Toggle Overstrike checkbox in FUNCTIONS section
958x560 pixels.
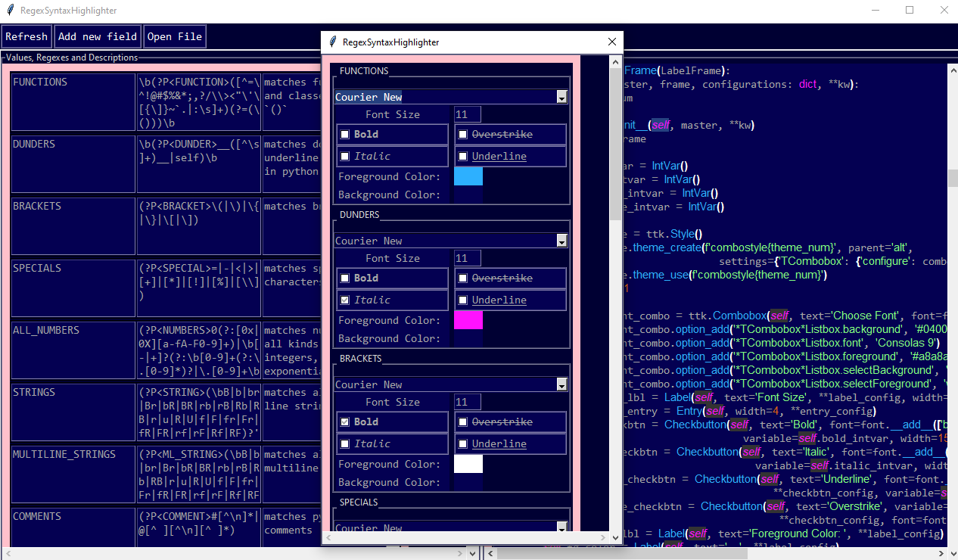click(463, 135)
